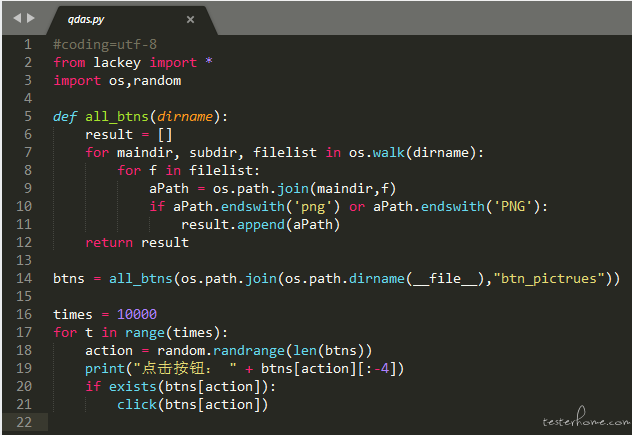
Task: Click 'maindir,' on line 7
Action: [149, 153]
